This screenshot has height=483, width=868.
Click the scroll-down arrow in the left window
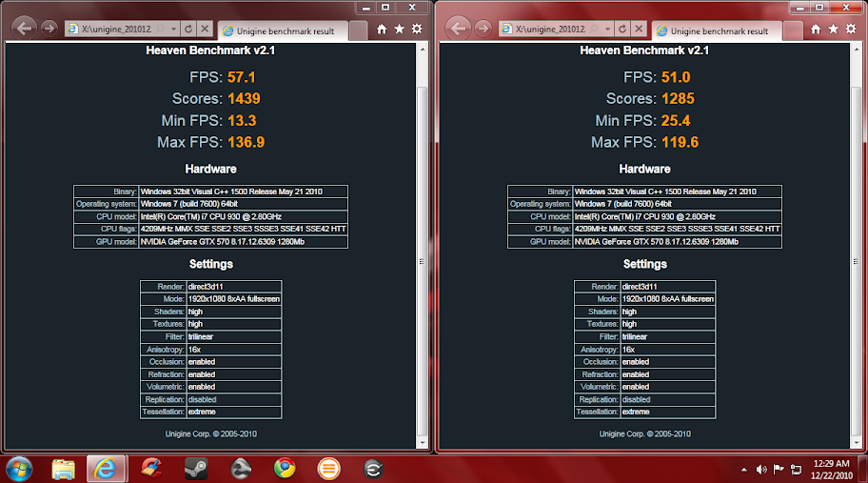click(423, 443)
